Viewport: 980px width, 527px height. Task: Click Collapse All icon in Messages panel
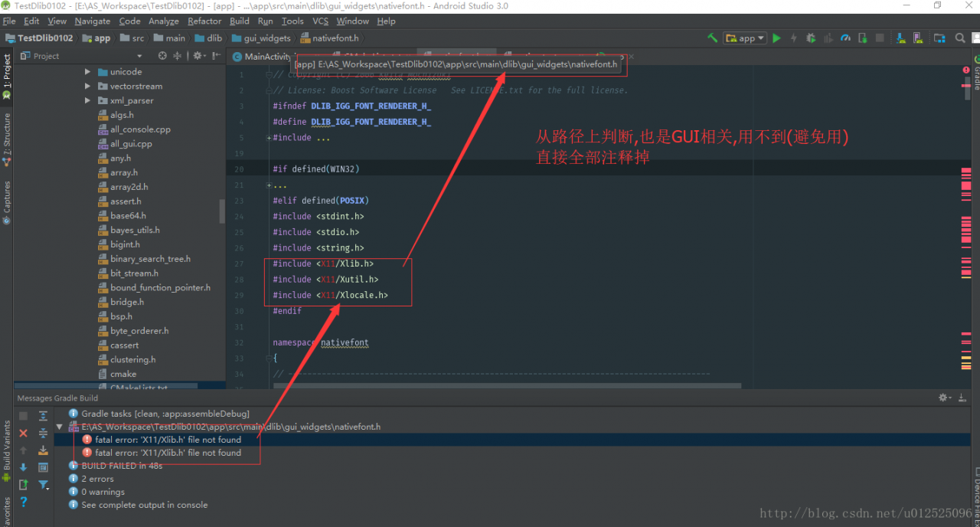click(x=43, y=434)
